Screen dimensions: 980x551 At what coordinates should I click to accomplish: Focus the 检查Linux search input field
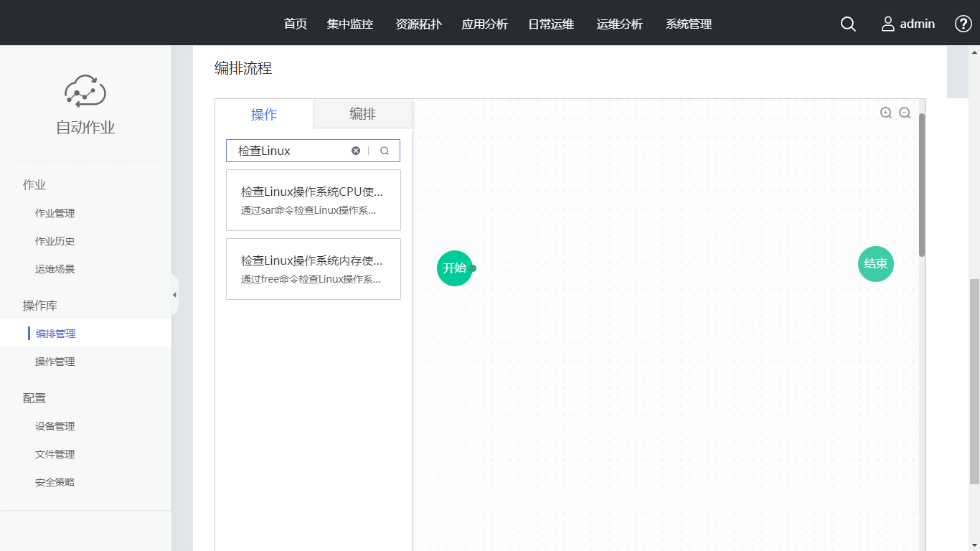[x=291, y=151]
